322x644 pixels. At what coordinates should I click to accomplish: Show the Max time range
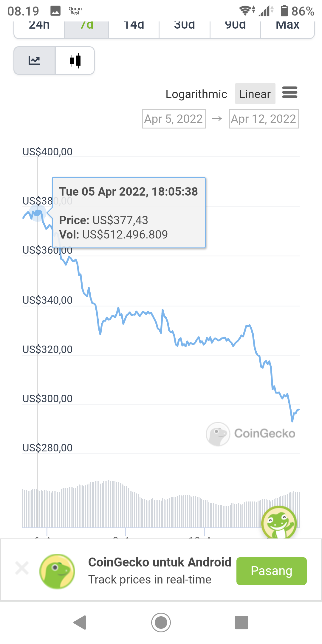287,29
